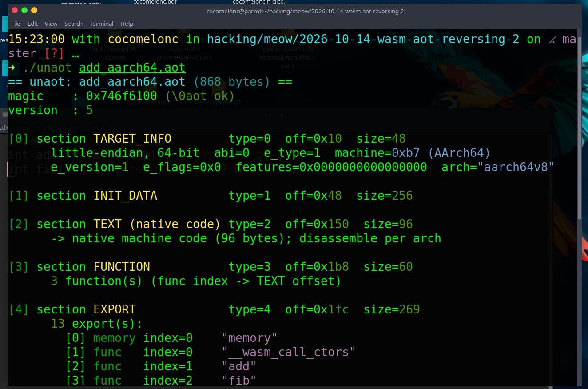Click the terminal window title text
The height and width of the screenshot is (389, 588).
305,11
